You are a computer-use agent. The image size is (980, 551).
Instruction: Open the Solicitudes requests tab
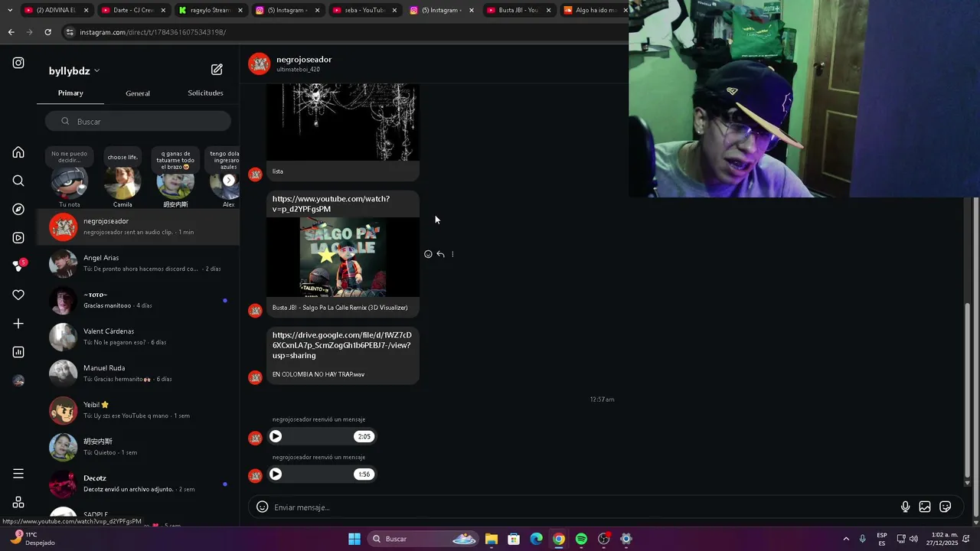pos(205,93)
